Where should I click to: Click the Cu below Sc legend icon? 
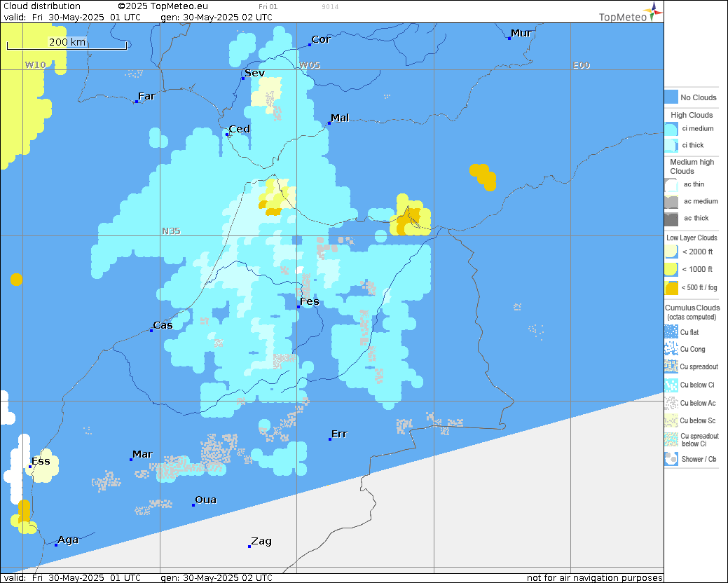[671, 420]
